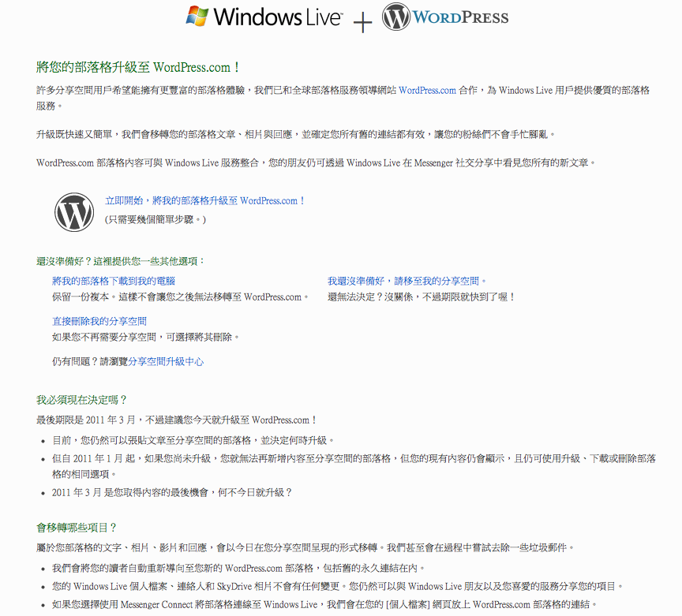Click the paragraph beginning 屬於您部落格的文字、相片
The image size is (682, 616).
pos(305,547)
